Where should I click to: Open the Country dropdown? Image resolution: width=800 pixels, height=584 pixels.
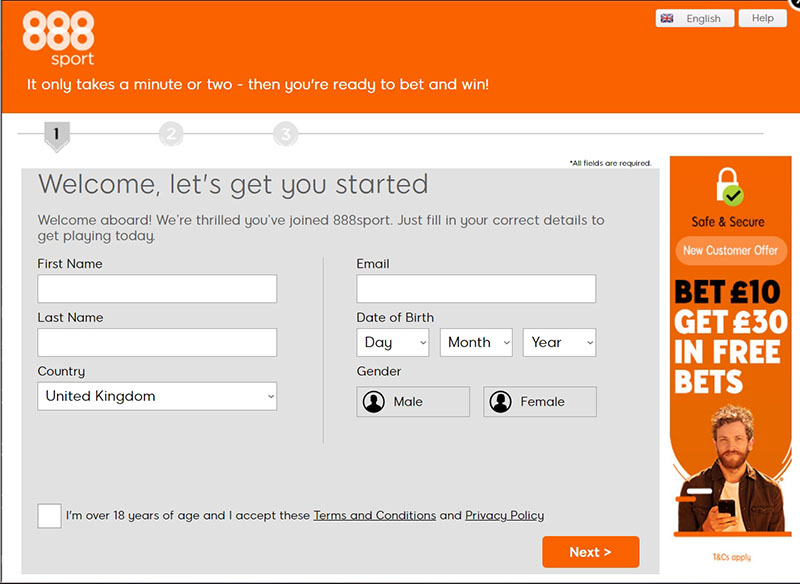tap(157, 396)
